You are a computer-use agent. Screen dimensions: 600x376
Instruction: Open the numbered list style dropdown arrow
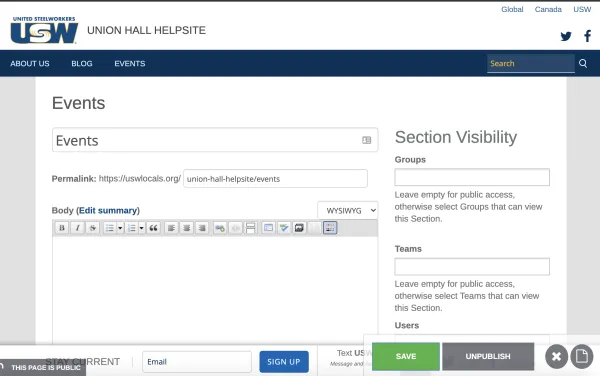142,228
